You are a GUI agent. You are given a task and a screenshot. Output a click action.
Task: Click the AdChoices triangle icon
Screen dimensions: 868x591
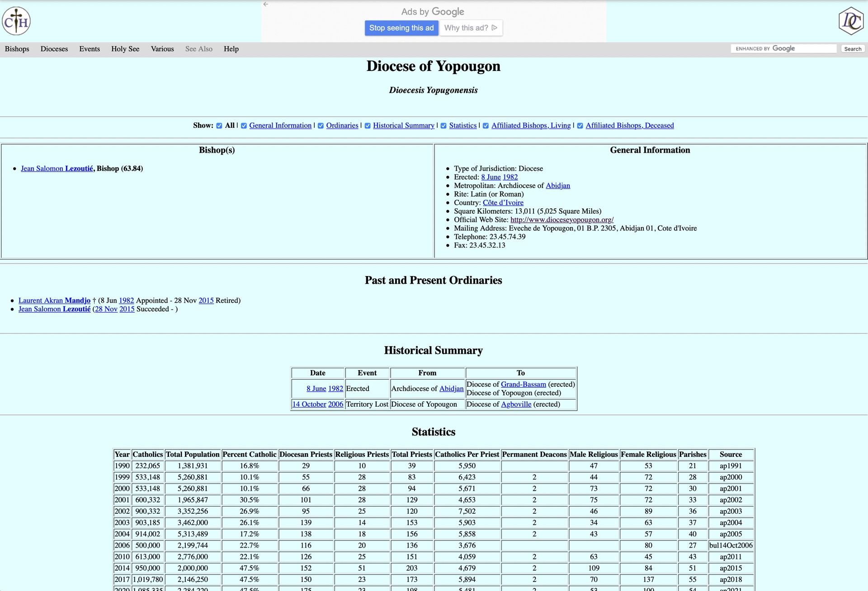pos(495,28)
